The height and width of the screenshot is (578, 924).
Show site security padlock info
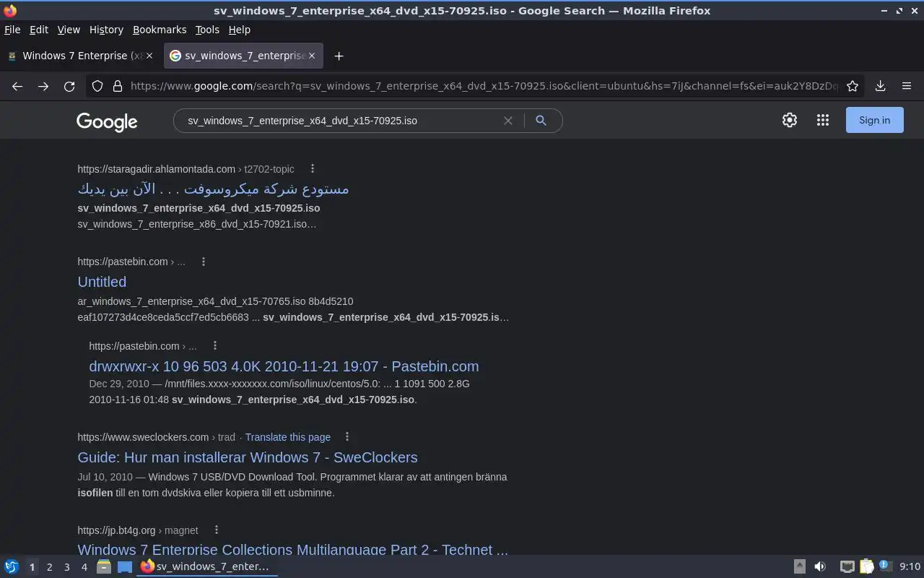point(117,86)
